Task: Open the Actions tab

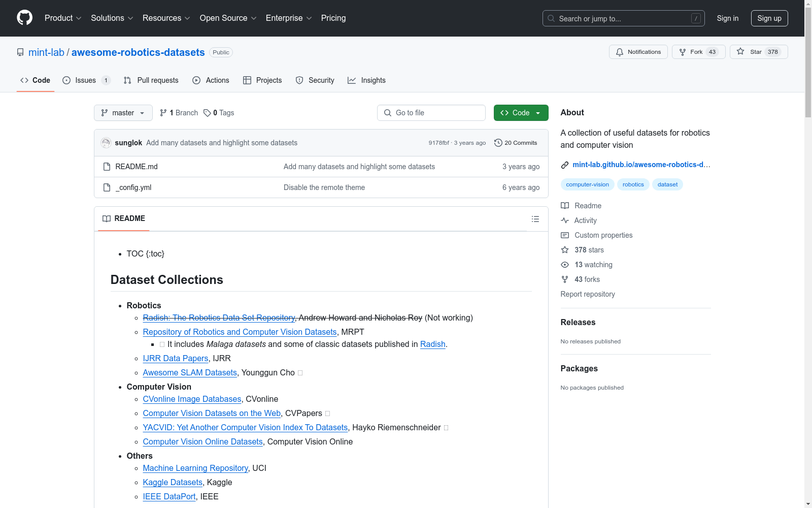Action: [x=211, y=80]
